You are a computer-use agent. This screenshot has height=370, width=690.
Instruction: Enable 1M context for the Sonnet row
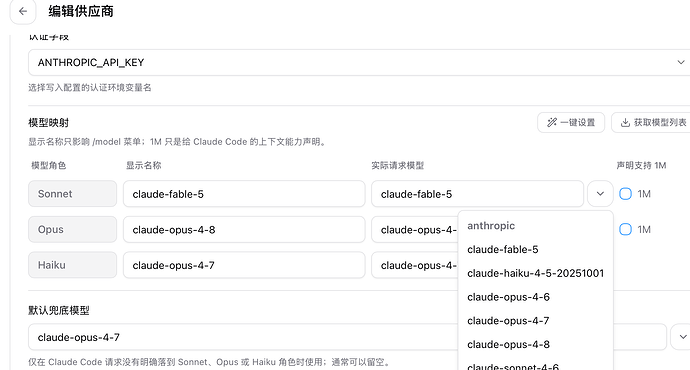coord(625,194)
